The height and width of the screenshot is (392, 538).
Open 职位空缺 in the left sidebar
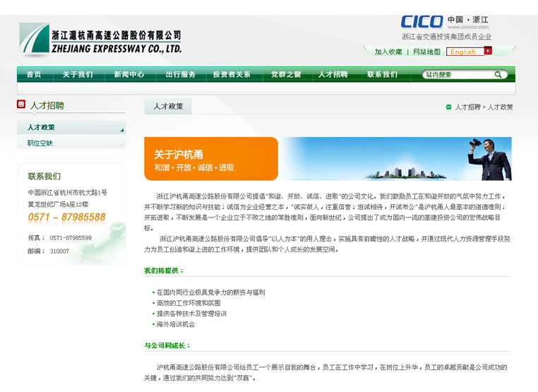click(40, 143)
